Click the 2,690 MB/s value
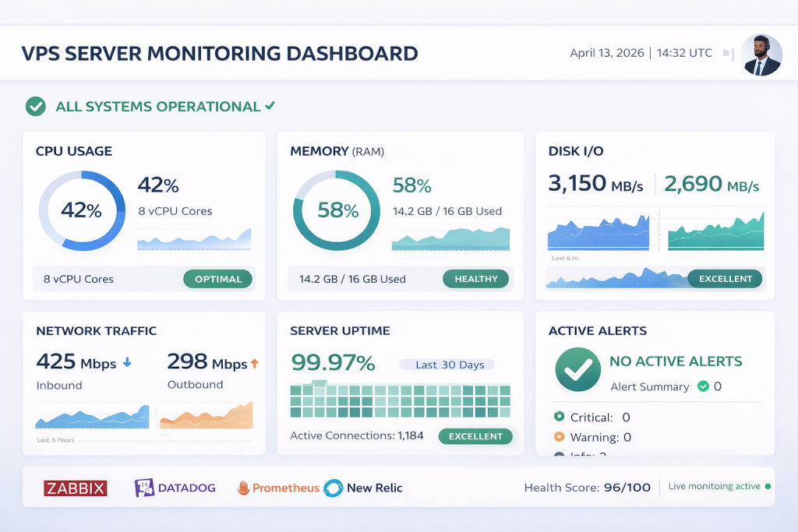The width and height of the screenshot is (798, 532). pos(711,184)
